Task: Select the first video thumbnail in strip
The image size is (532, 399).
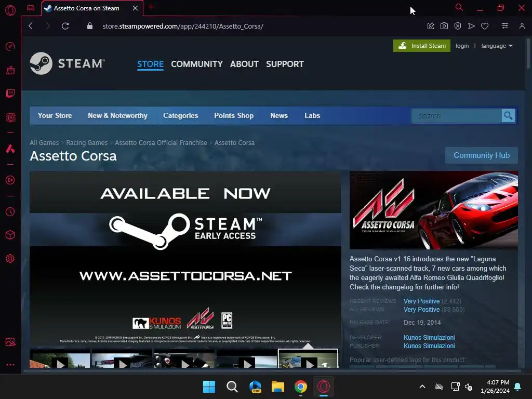Action: point(60,361)
